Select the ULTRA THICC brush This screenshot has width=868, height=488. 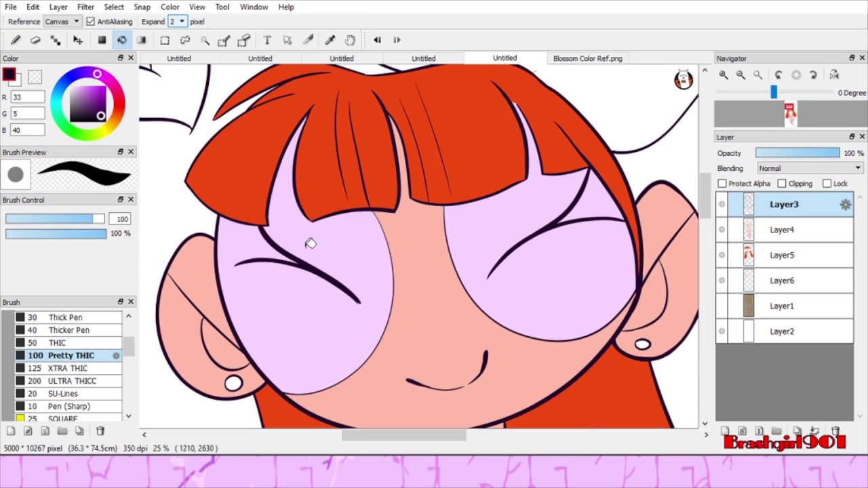[68, 381]
